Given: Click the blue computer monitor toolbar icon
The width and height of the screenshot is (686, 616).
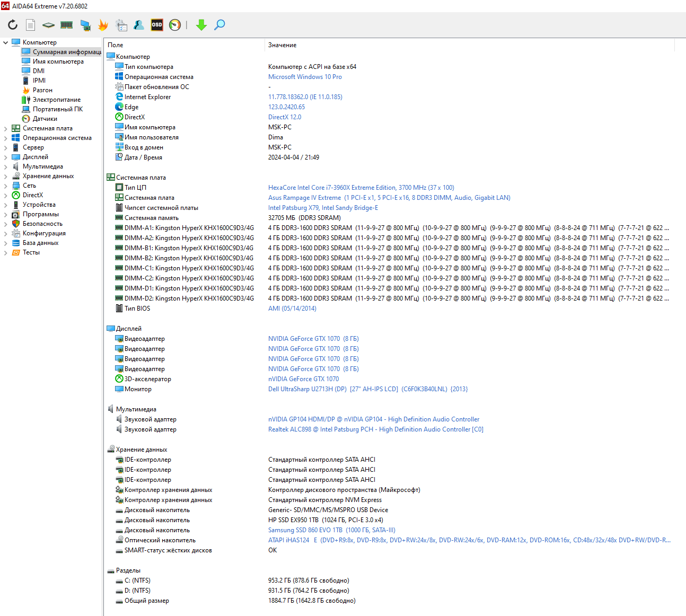Looking at the screenshot, I should 85,25.
